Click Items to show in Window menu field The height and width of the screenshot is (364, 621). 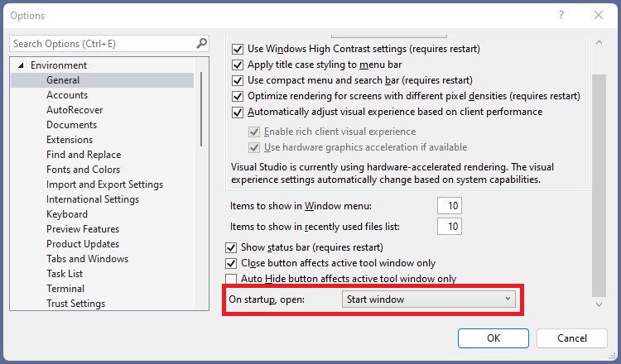[x=449, y=206]
